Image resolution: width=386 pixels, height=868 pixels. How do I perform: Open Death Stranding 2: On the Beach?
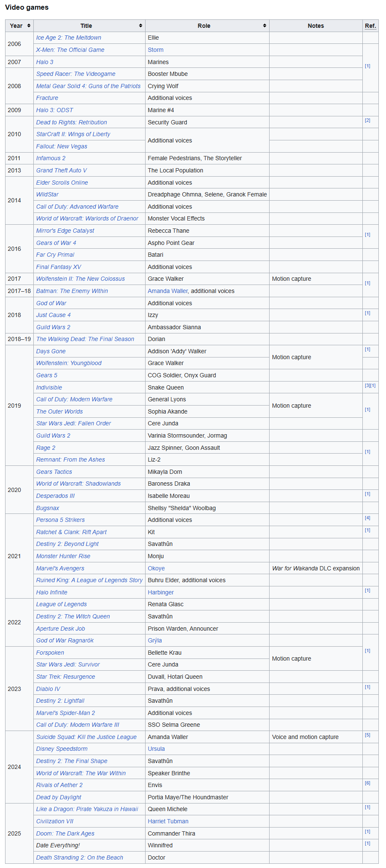tap(80, 857)
